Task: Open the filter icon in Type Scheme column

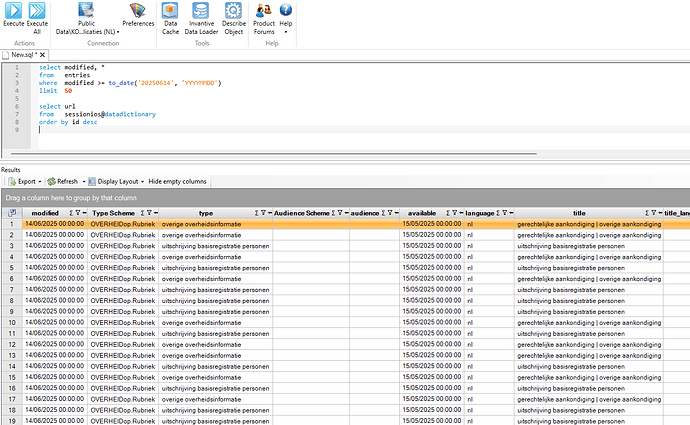Action: tap(149, 213)
